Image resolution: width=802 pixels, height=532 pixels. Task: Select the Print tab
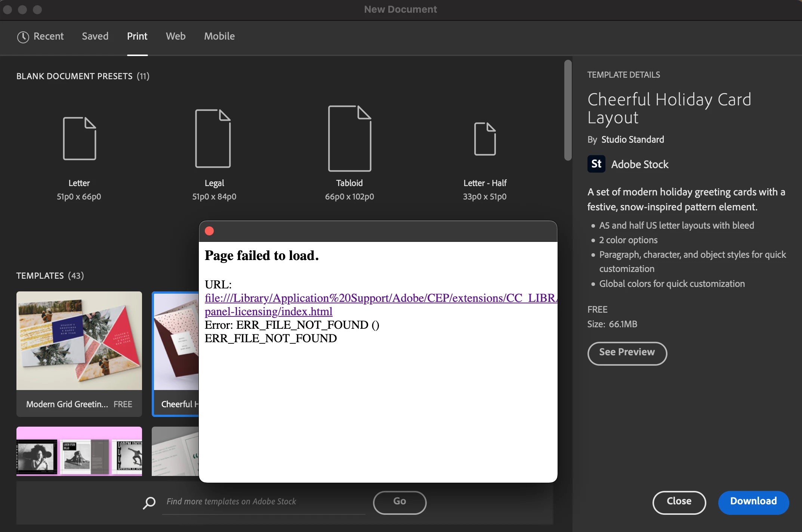point(137,36)
